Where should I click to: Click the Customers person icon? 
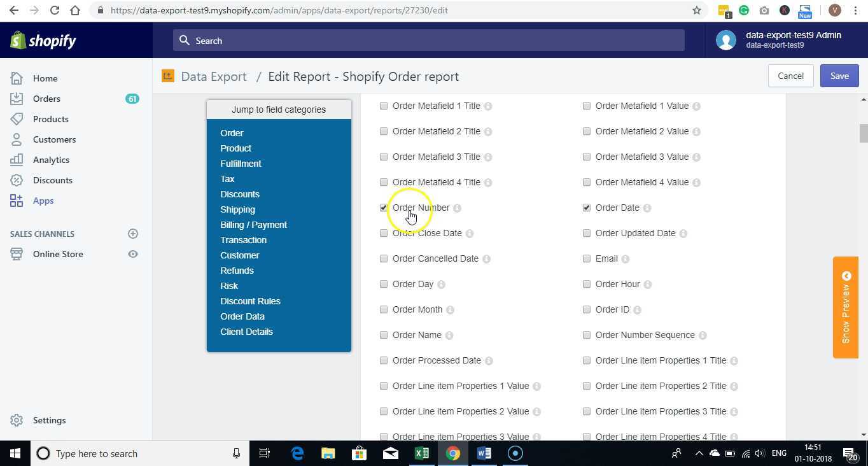click(x=17, y=139)
